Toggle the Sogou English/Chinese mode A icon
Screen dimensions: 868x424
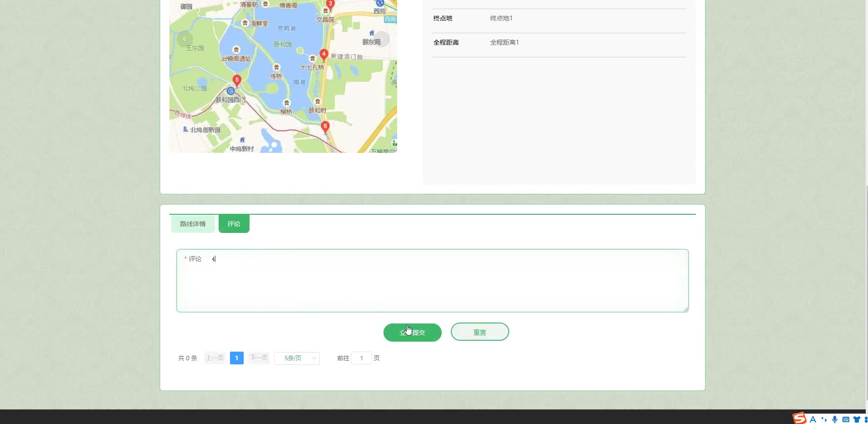click(x=813, y=419)
